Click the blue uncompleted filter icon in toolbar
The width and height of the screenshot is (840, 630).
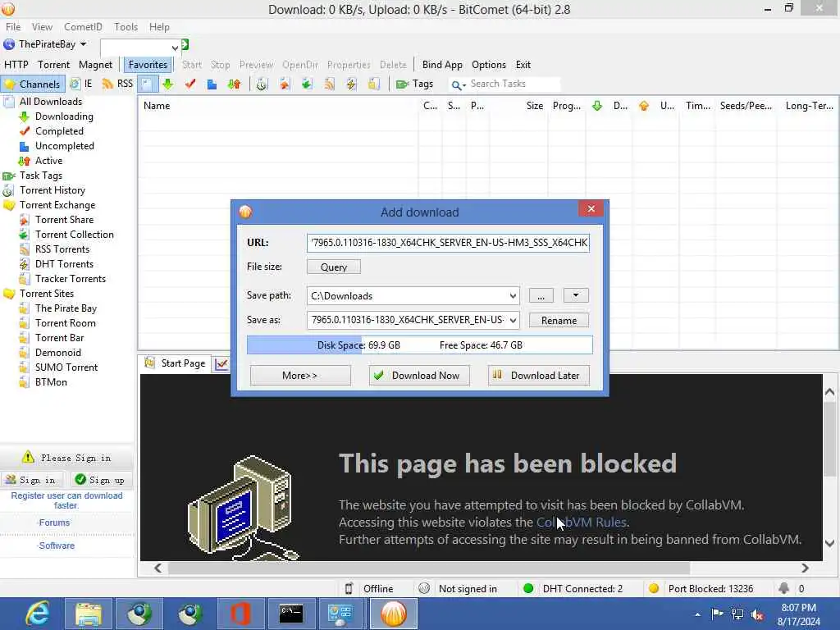[x=212, y=84]
